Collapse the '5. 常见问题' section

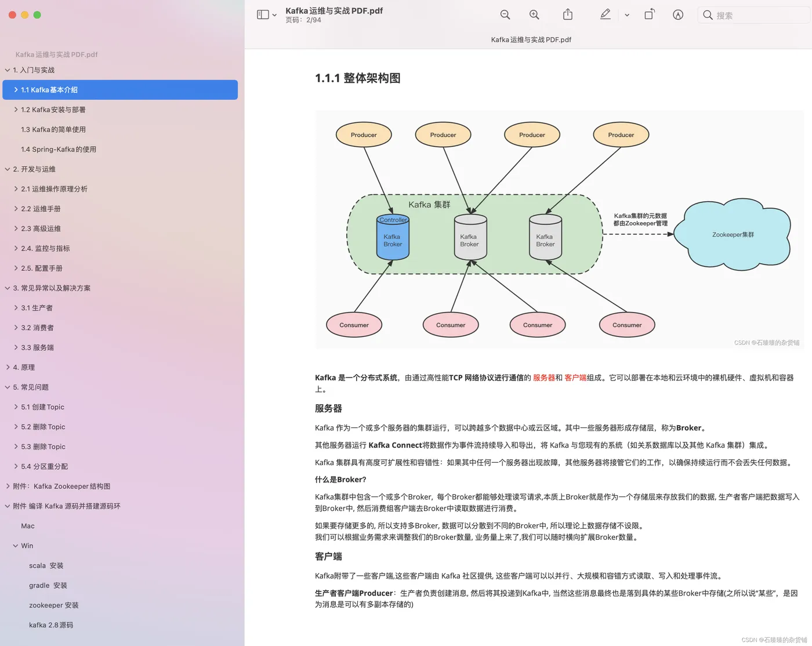[8, 387]
